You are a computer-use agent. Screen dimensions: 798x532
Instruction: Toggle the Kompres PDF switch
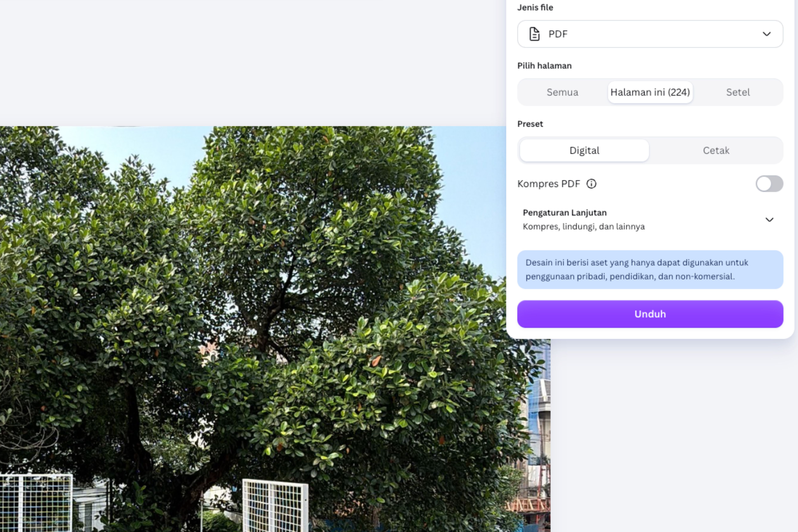click(769, 184)
